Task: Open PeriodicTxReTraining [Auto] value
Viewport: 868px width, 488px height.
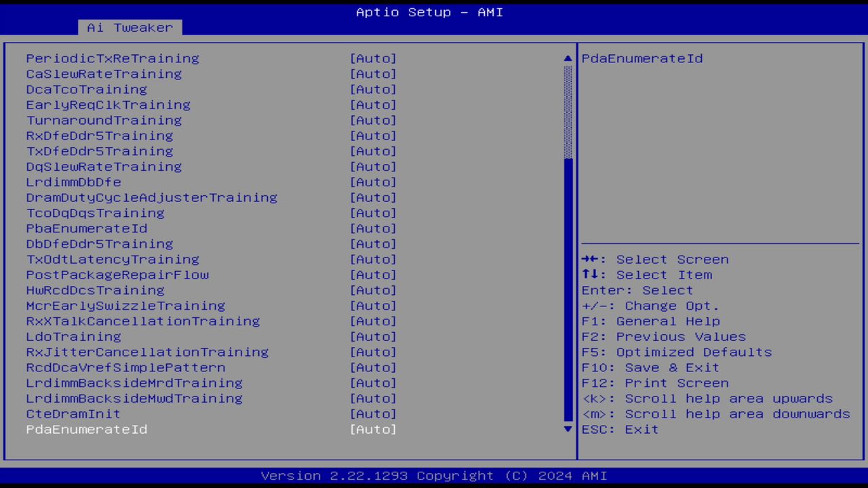Action: [373, 58]
